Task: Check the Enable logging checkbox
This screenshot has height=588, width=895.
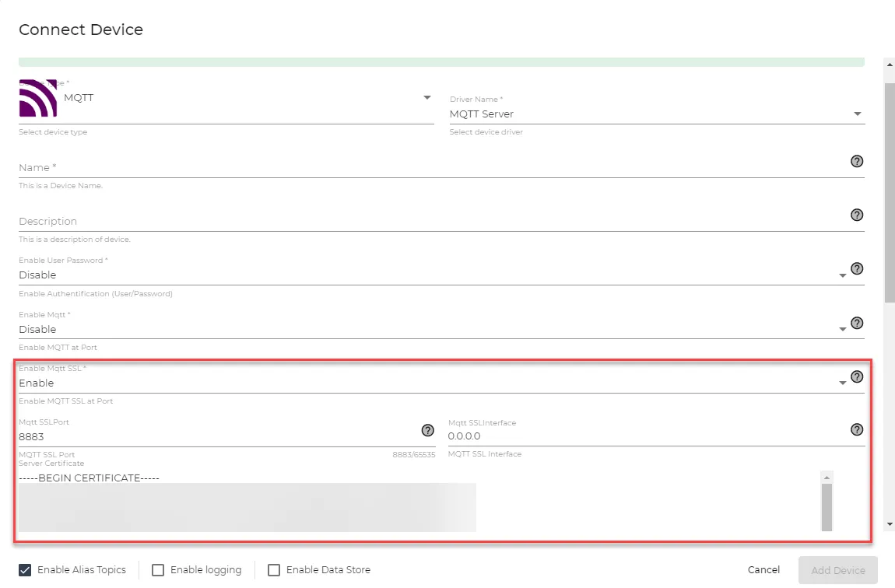Action: point(158,570)
